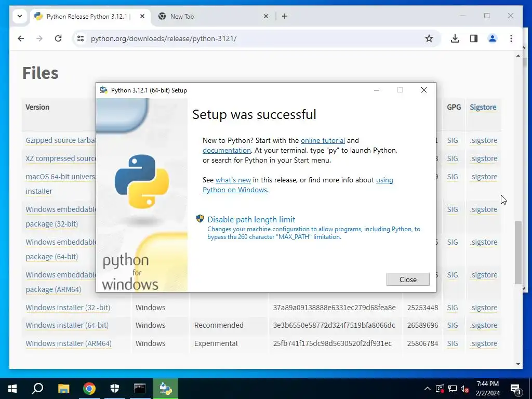Screen dimensions: 532x399
Task: Open macOS 64-bit universal installer link
Action: pyautogui.click(x=60, y=184)
